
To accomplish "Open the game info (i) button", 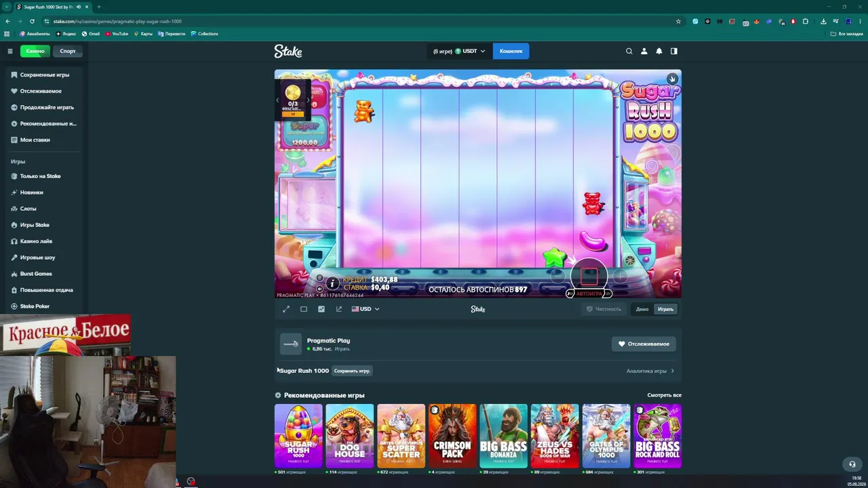I will pos(332,283).
